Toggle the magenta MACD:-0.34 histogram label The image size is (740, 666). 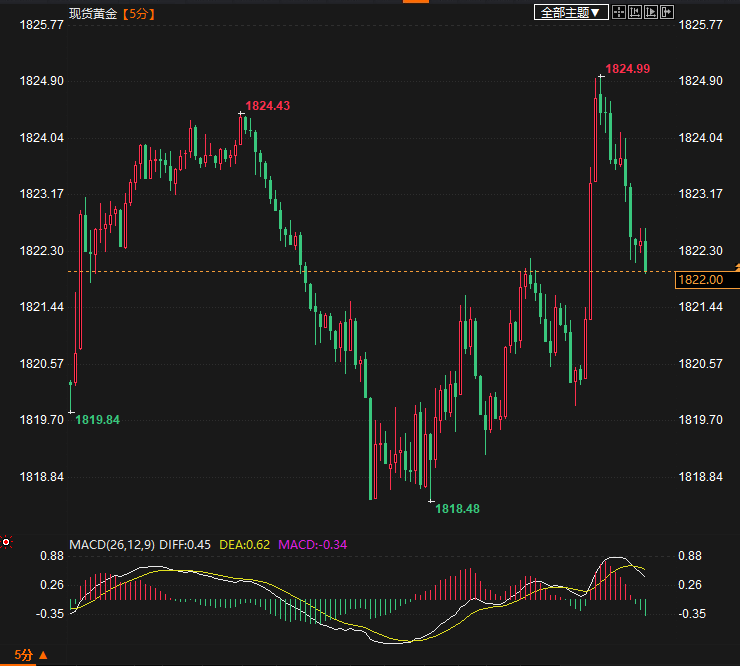click(312, 545)
